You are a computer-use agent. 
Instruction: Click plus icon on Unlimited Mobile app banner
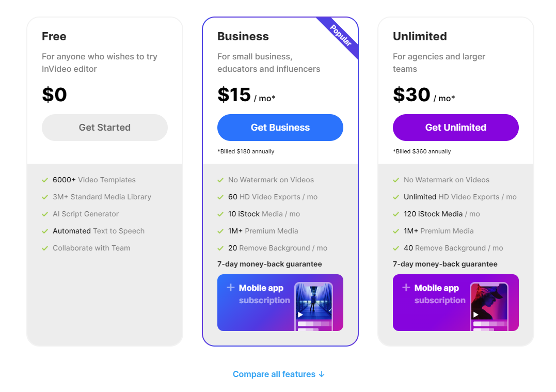406,288
